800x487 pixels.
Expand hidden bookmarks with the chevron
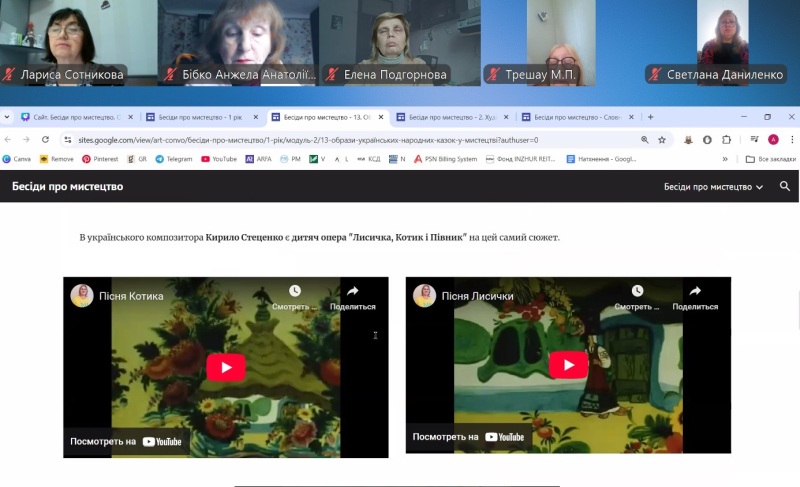click(x=725, y=159)
